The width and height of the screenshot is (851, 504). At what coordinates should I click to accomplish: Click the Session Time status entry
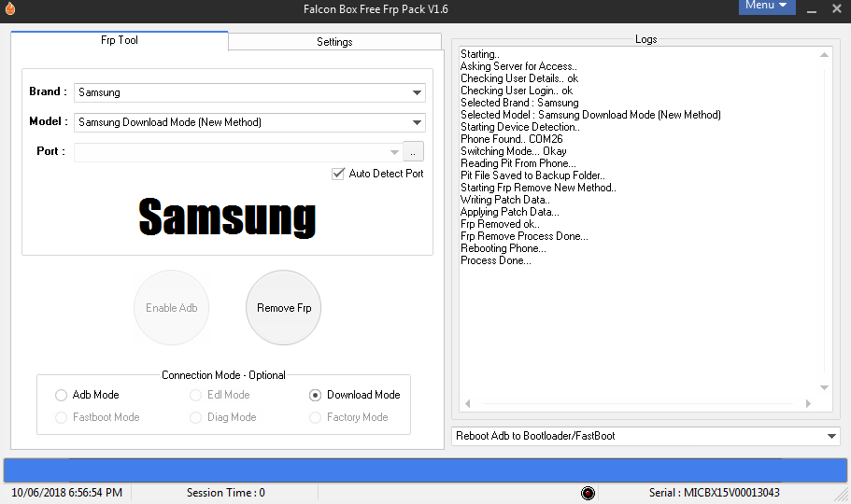pyautogui.click(x=226, y=493)
